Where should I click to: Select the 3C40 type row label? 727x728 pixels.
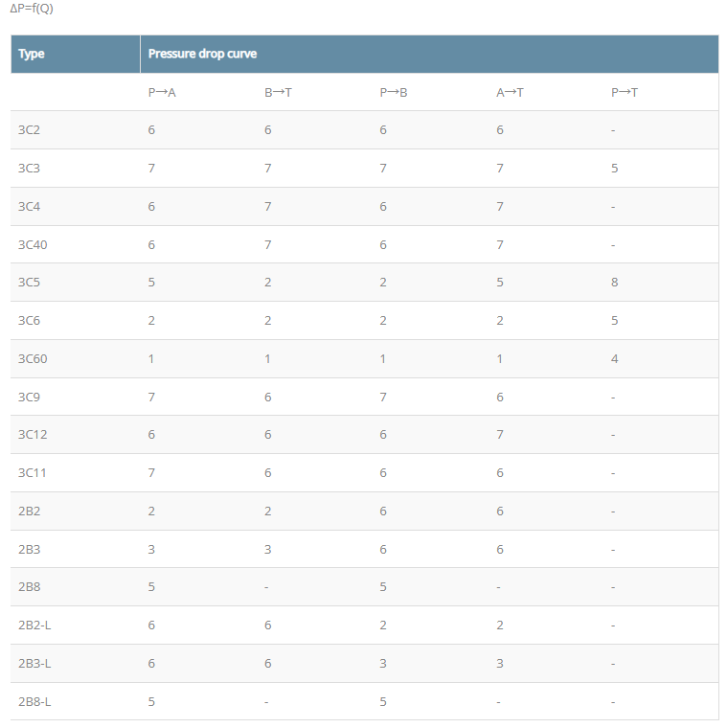[33, 244]
